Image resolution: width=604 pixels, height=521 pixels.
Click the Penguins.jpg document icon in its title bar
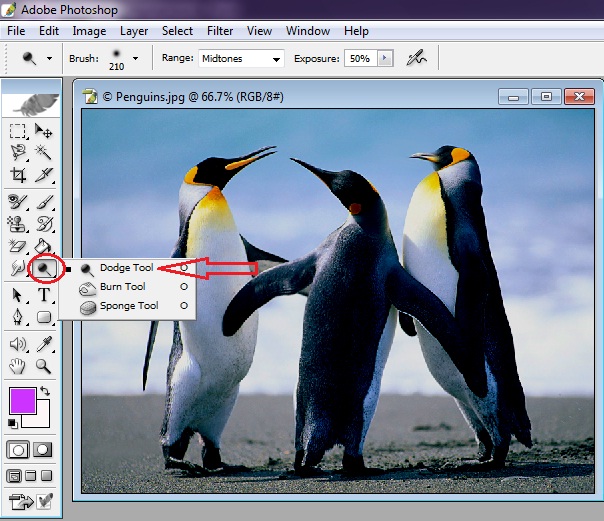point(91,97)
